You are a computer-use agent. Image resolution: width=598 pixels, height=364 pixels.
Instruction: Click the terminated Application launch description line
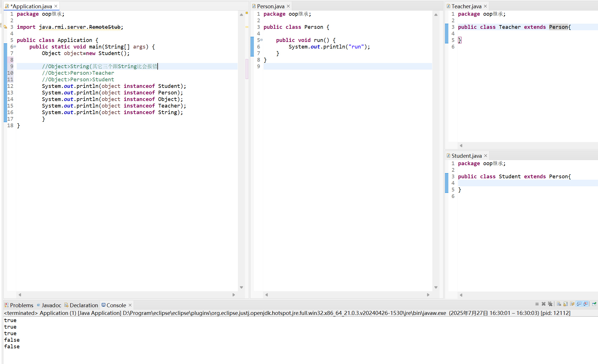[287, 313]
